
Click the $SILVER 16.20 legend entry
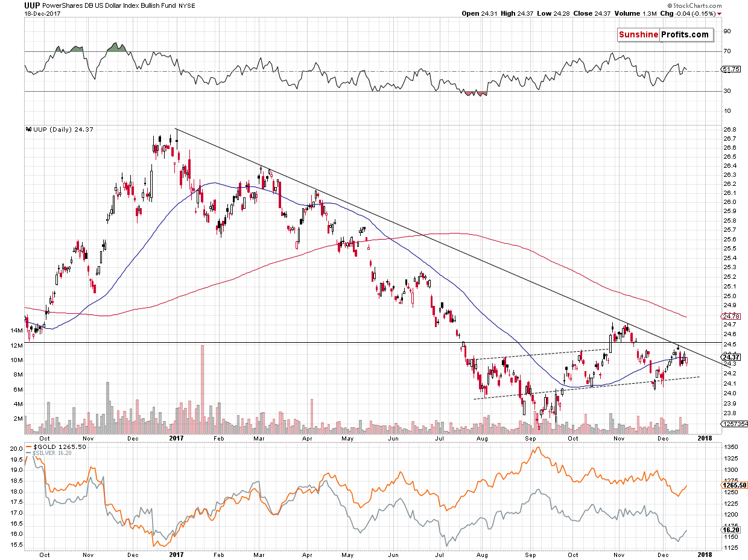pos(49,453)
